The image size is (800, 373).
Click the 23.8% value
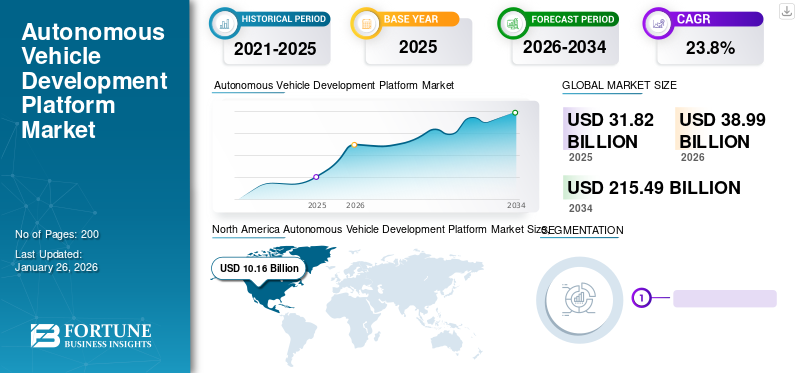[x=710, y=48]
